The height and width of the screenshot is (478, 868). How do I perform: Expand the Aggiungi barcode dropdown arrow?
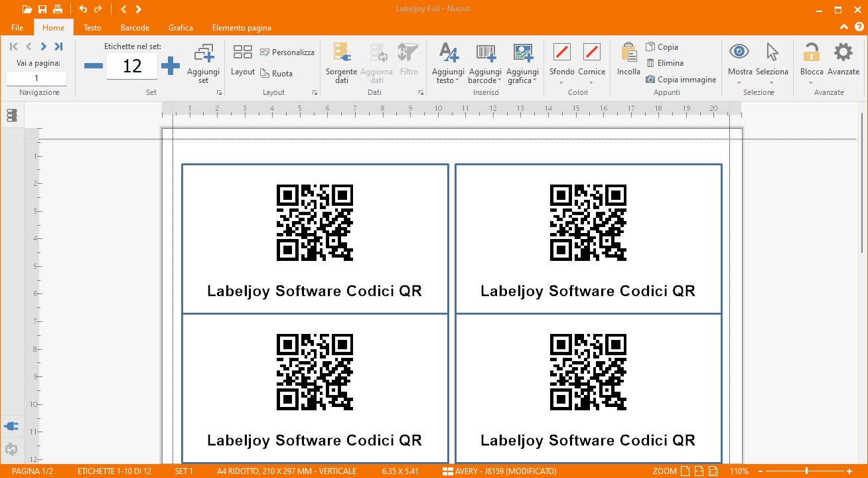click(500, 81)
